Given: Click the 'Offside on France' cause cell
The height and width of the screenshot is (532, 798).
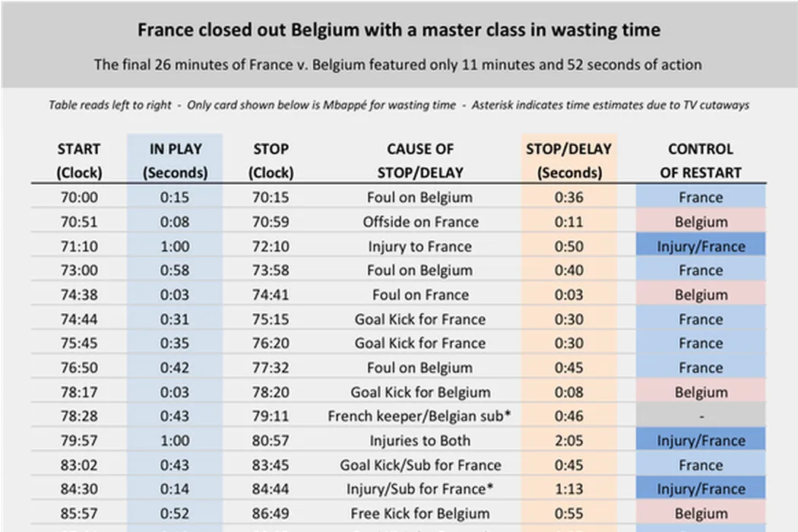Looking at the screenshot, I should tap(420, 222).
